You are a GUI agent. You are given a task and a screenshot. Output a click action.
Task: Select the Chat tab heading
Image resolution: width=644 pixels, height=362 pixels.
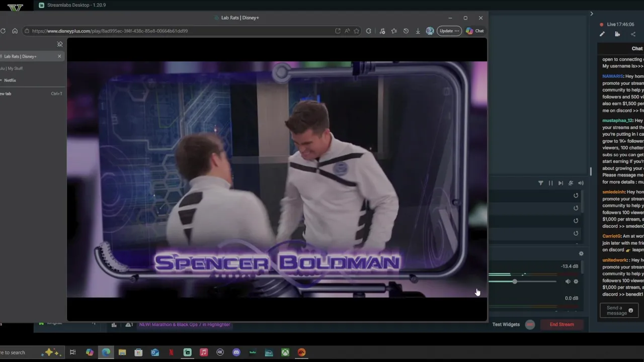tap(637, 49)
